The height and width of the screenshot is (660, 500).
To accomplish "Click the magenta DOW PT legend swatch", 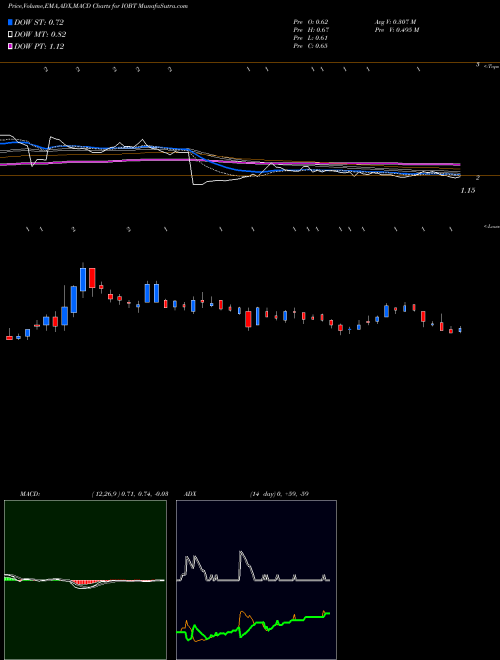I will pos(10,46).
